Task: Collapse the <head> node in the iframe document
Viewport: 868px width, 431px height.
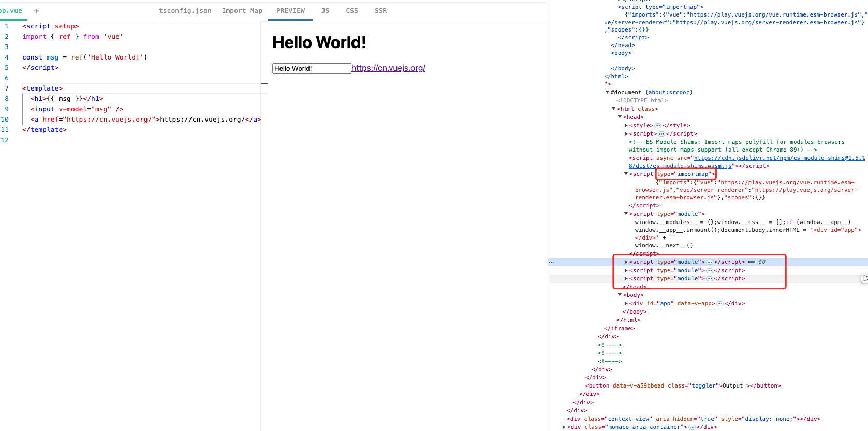Action: pos(620,117)
